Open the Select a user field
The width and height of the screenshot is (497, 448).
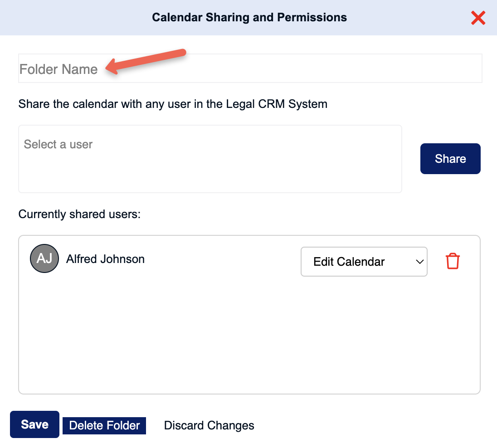210,159
